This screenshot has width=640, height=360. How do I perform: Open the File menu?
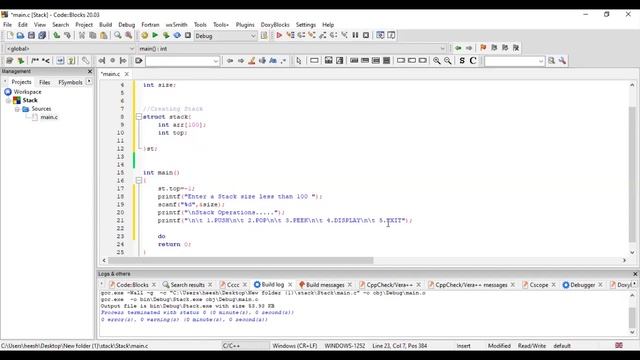(x=7, y=24)
